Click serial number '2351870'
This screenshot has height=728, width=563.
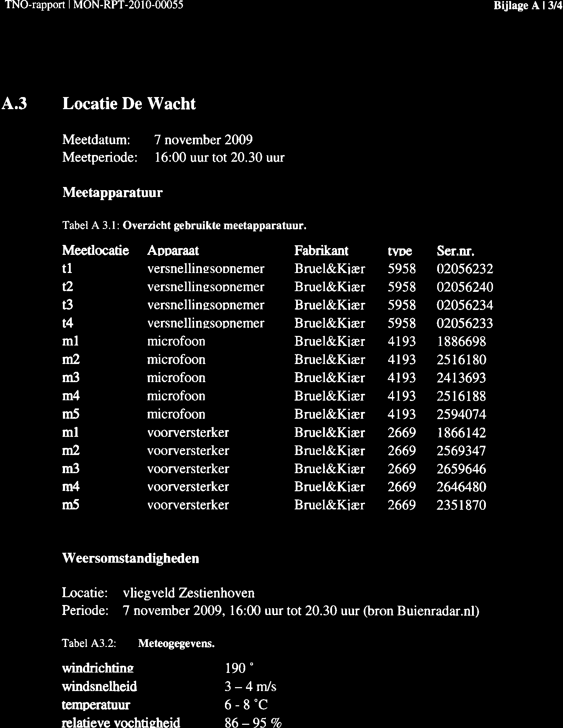pyautogui.click(x=461, y=505)
